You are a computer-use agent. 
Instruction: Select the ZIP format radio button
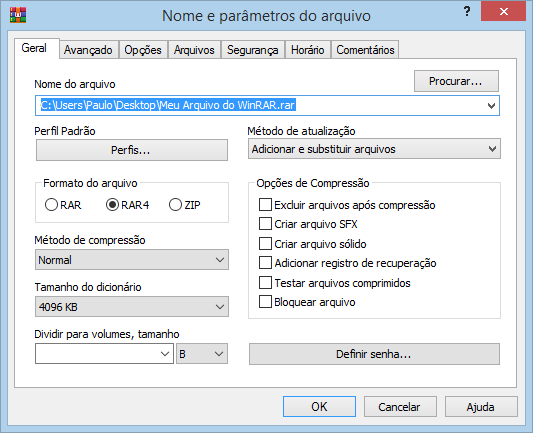tap(175, 205)
